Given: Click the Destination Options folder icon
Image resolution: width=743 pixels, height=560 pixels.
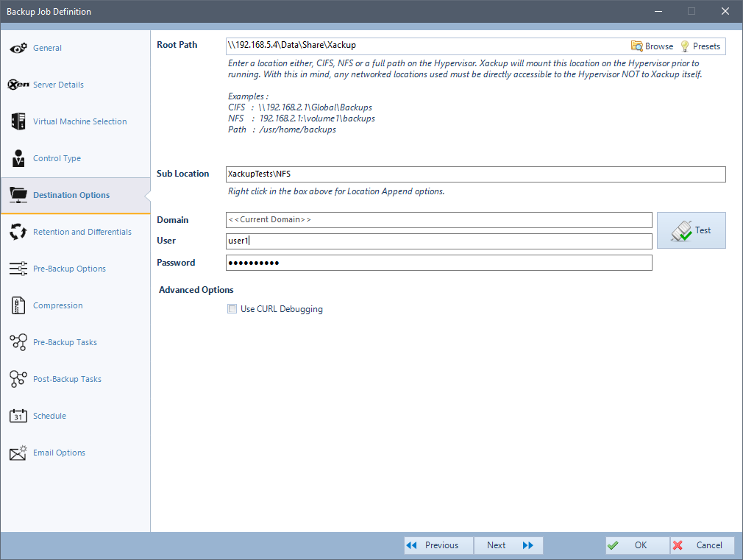Looking at the screenshot, I should point(18,195).
